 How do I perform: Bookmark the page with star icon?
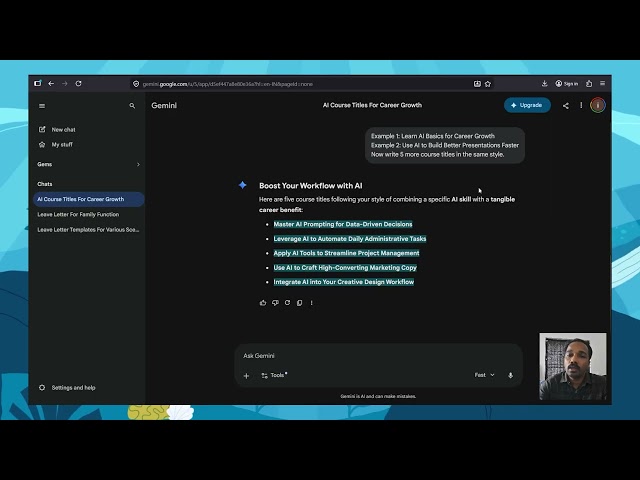pyautogui.click(x=488, y=84)
